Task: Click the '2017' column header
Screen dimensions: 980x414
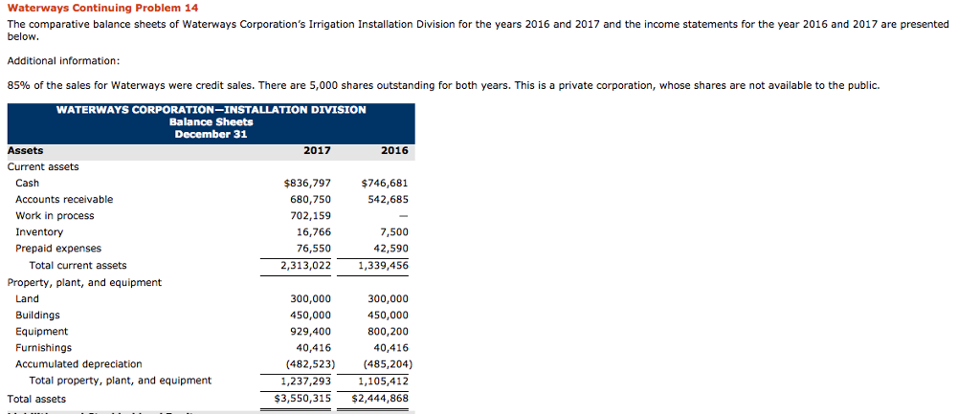Action: 317,150
